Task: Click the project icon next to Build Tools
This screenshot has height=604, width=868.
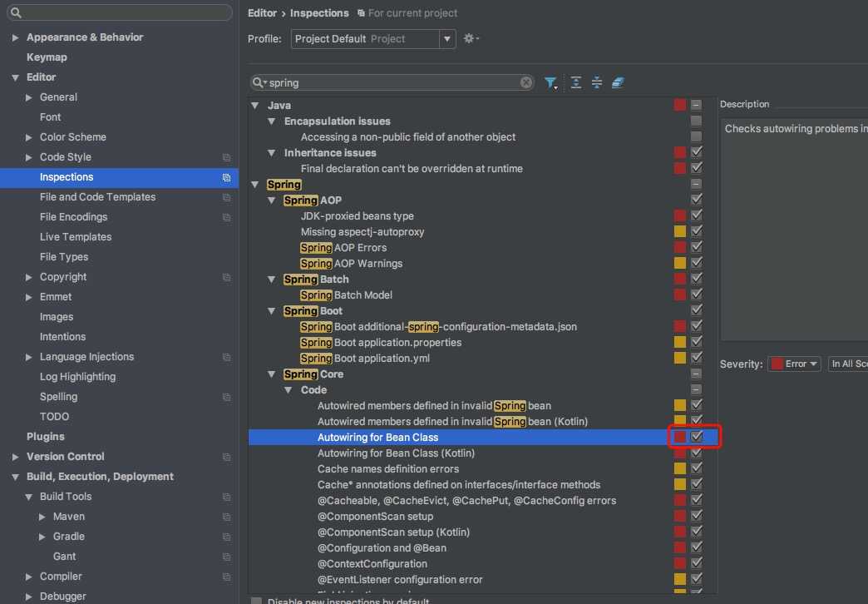Action: tap(226, 497)
